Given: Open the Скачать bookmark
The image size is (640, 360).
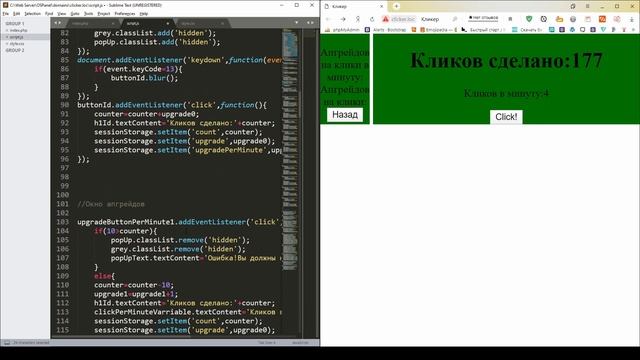Looking at the screenshot, I should (x=527, y=30).
